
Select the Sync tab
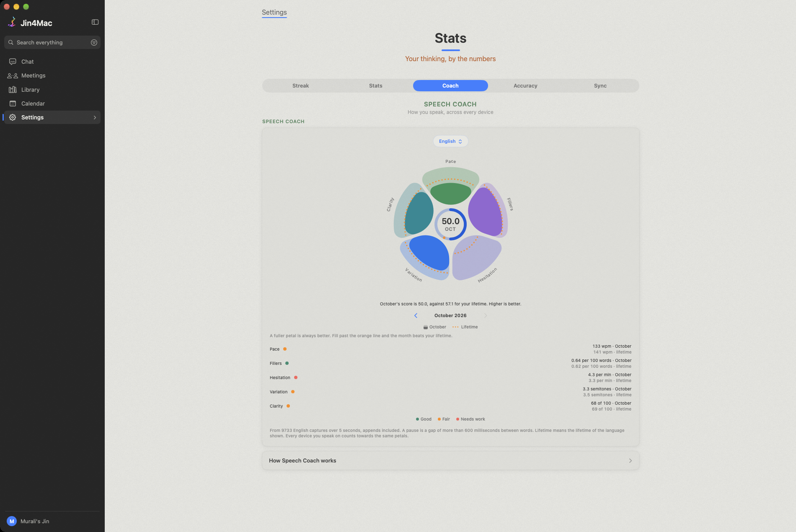[600, 85]
